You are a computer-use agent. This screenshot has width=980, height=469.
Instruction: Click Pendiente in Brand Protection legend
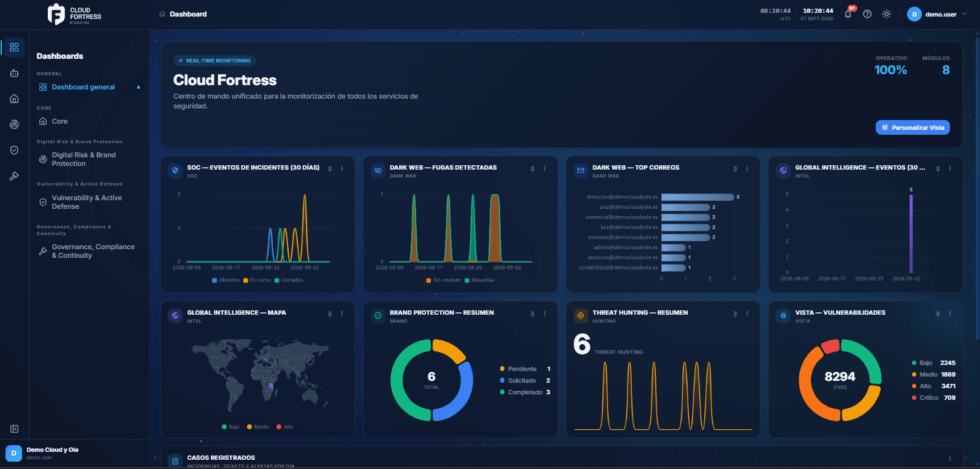(525, 369)
